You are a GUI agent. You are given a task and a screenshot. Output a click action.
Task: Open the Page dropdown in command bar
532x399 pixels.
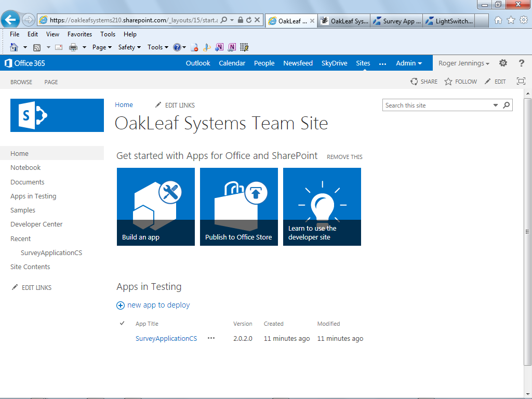click(102, 47)
